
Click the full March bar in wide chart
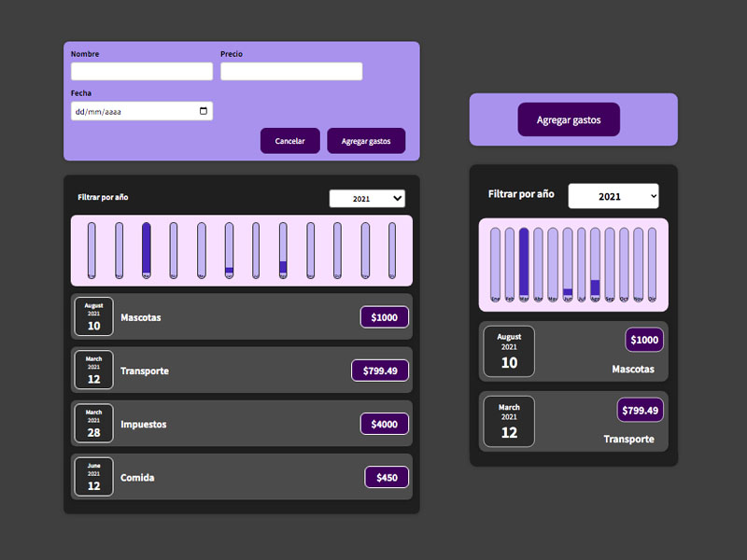(x=147, y=250)
